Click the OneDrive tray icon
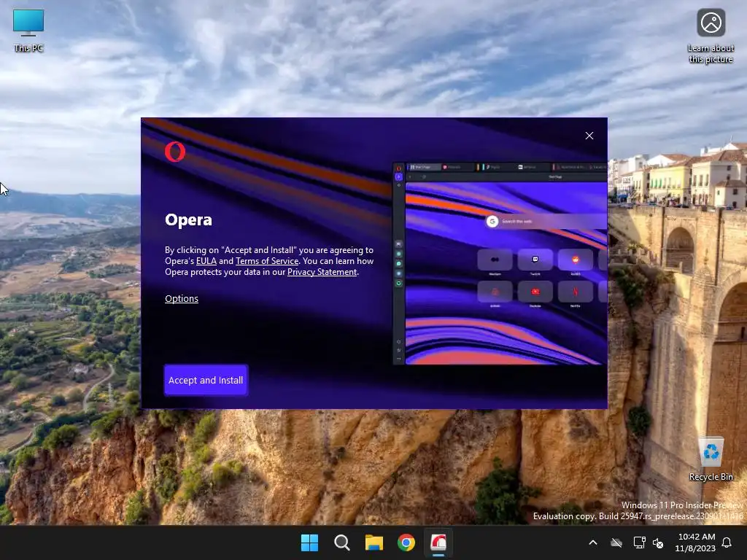Image resolution: width=747 pixels, height=560 pixels. click(x=616, y=542)
